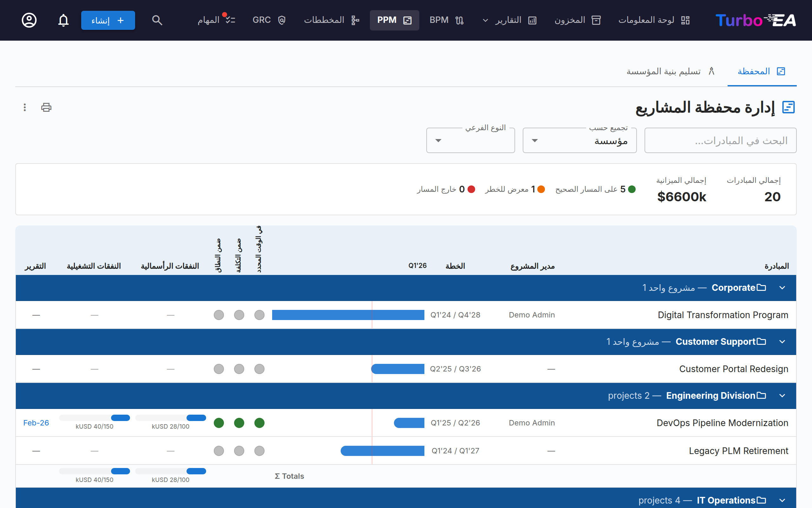This screenshot has height=508, width=812.
Task: Click the Corporate folder icon
Action: [761, 288]
